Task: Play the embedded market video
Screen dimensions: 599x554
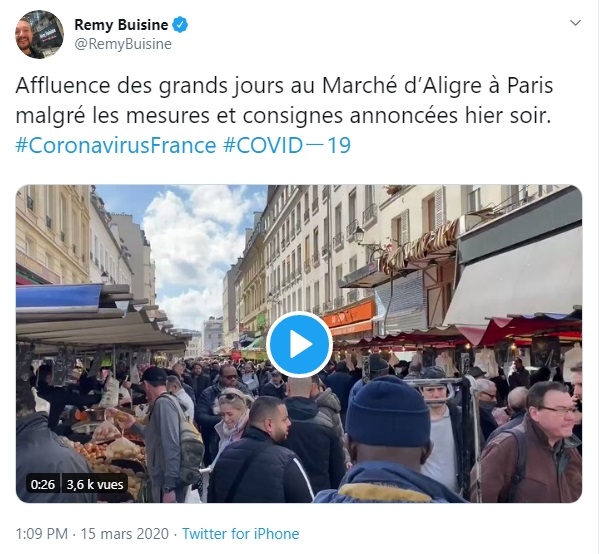Action: tap(299, 344)
